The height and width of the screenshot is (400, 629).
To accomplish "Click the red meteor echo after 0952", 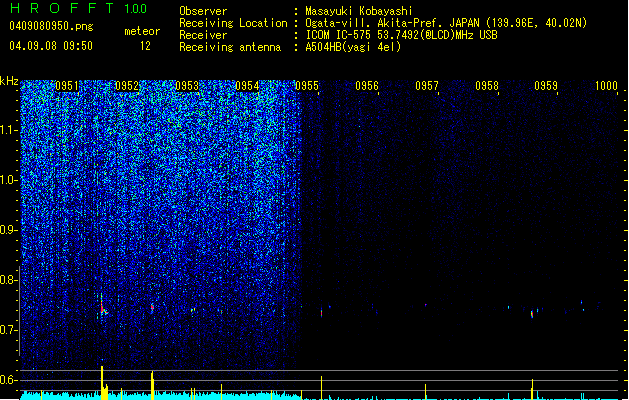I will [152, 308].
